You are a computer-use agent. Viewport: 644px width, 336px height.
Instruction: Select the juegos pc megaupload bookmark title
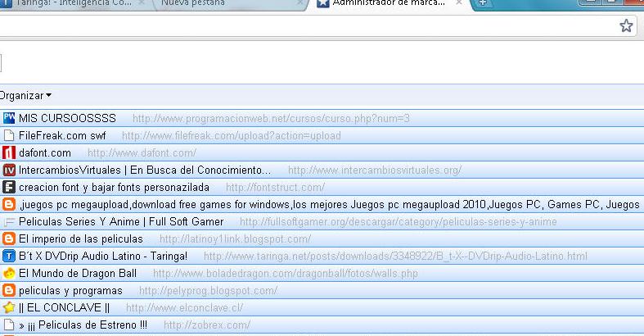click(330, 205)
